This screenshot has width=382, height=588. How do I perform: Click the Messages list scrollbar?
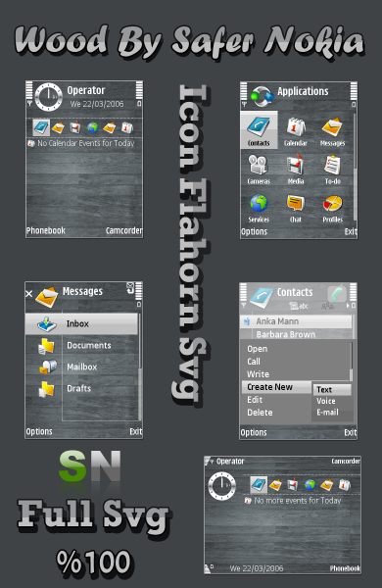click(x=140, y=367)
